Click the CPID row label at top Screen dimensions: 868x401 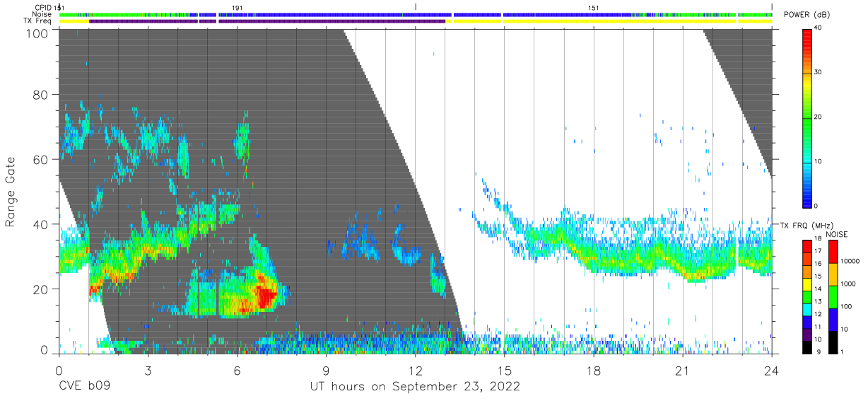[x=42, y=8]
